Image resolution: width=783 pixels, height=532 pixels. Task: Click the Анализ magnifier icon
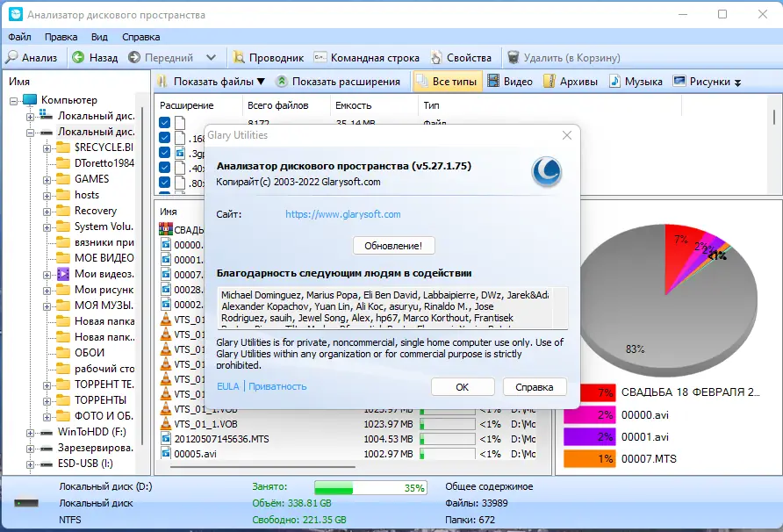[x=11, y=57]
